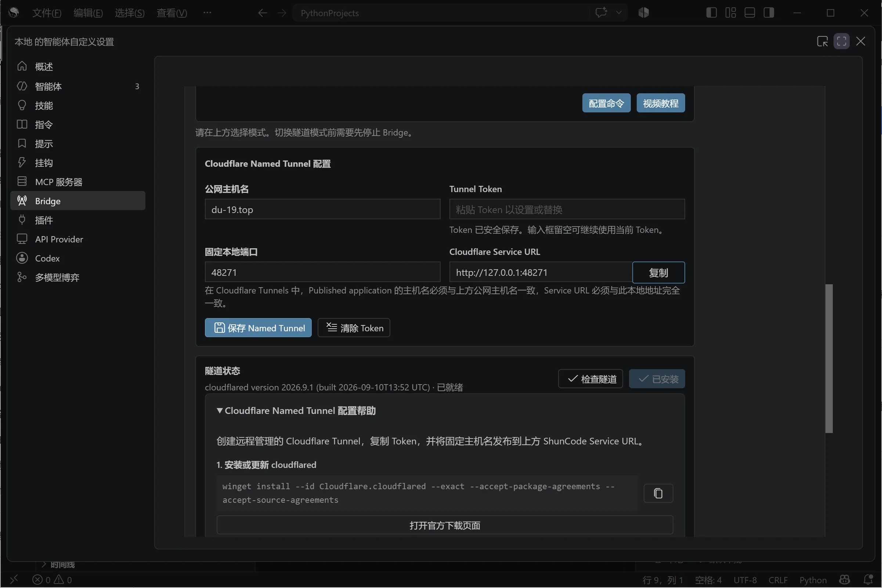Toggle the primary sidebar layout icon

click(x=711, y=13)
